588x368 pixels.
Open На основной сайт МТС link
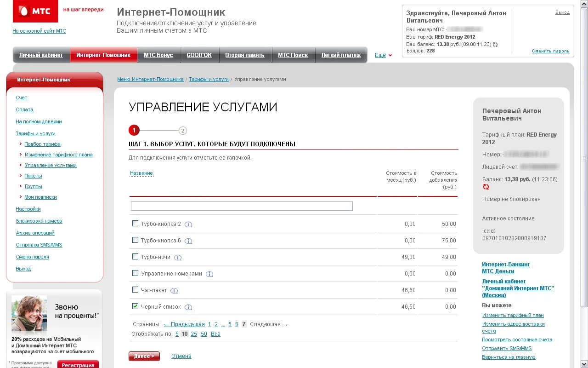pos(40,31)
